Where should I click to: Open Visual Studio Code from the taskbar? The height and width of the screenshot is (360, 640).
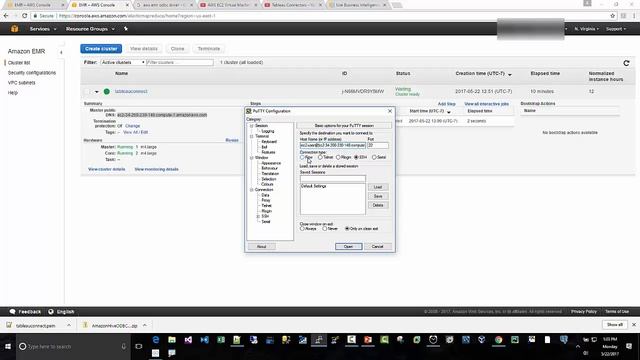[204, 340]
